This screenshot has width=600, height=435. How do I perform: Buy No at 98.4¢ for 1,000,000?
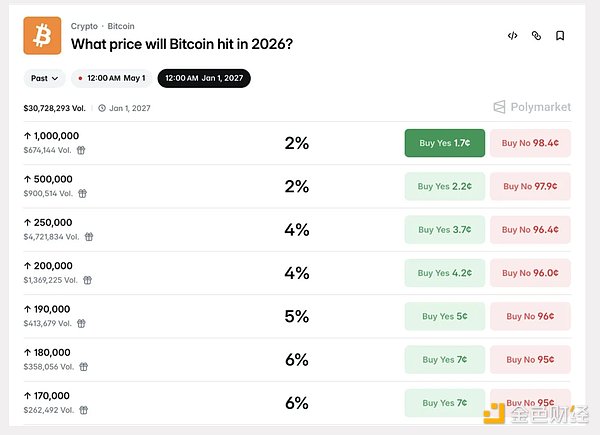(x=530, y=143)
